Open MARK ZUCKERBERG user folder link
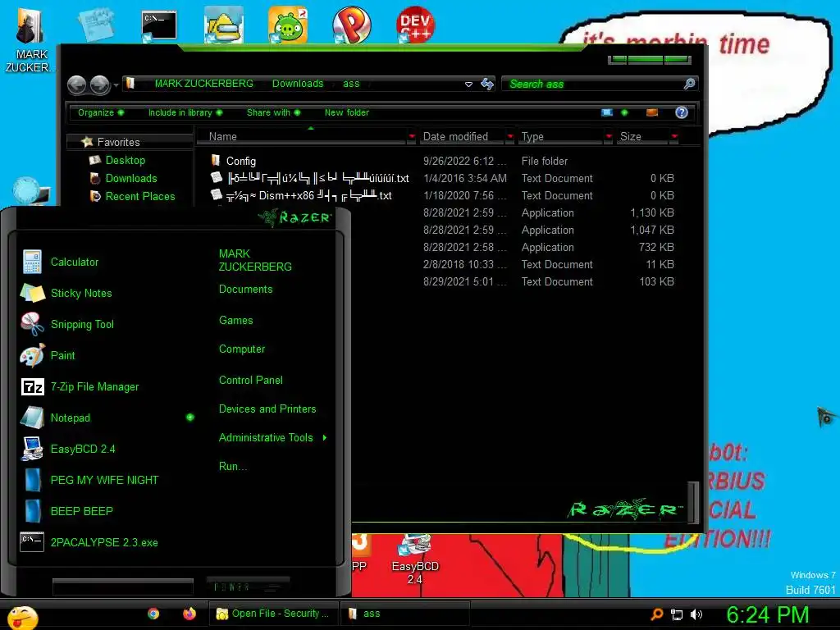This screenshot has height=630, width=840. click(x=255, y=260)
